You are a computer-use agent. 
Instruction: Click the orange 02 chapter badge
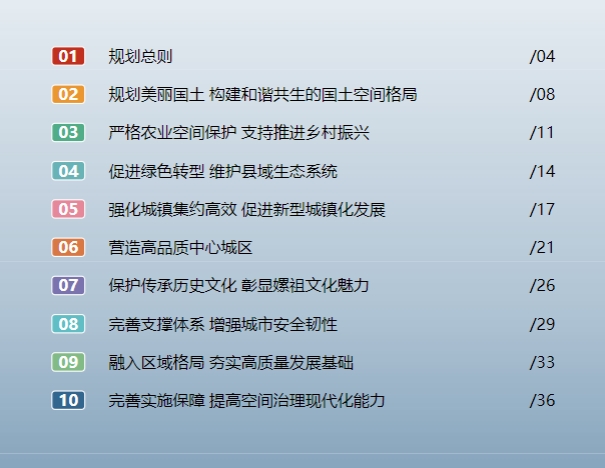68,95
